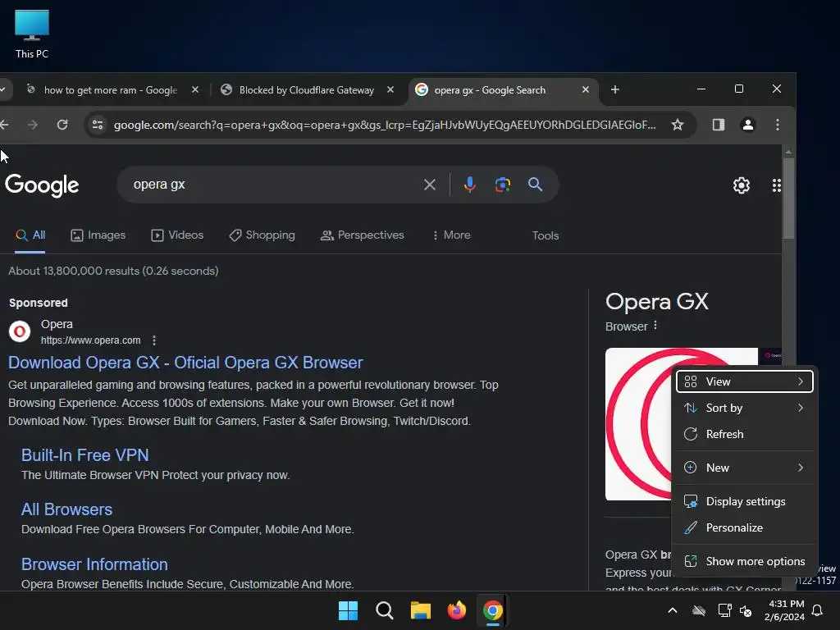Open All Browsers link
The height and width of the screenshot is (630, 840).
[67, 509]
